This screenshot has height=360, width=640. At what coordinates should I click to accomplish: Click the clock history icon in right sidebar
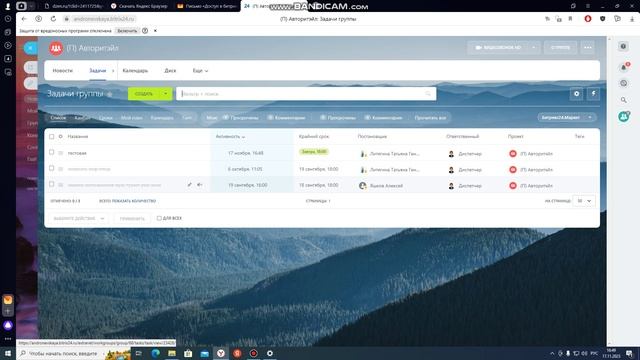tap(623, 83)
